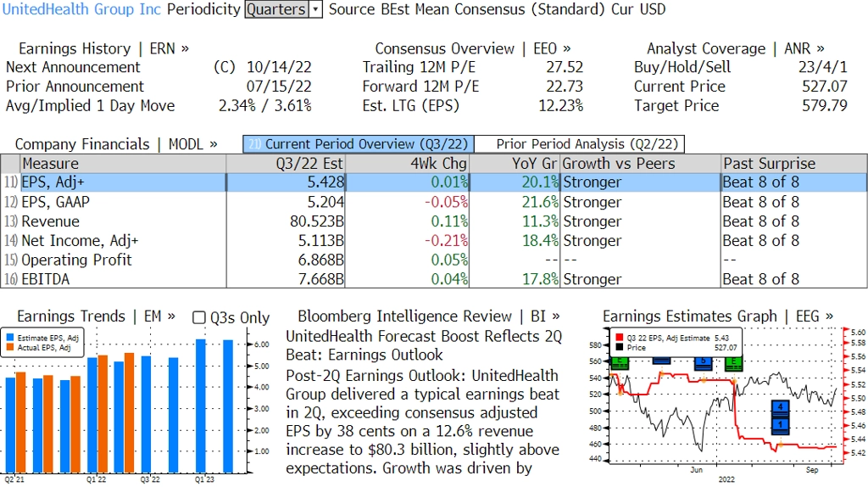Toggle the Q3s Only checkbox
This screenshot has width=868, height=487.
pos(198,317)
